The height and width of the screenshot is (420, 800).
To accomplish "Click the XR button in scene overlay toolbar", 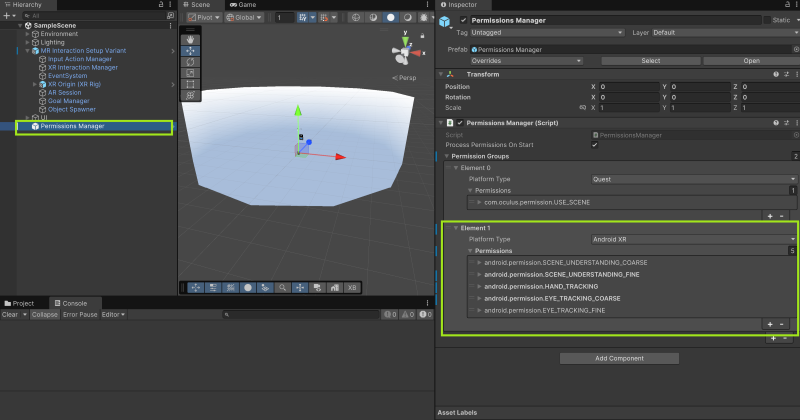I will [351, 287].
